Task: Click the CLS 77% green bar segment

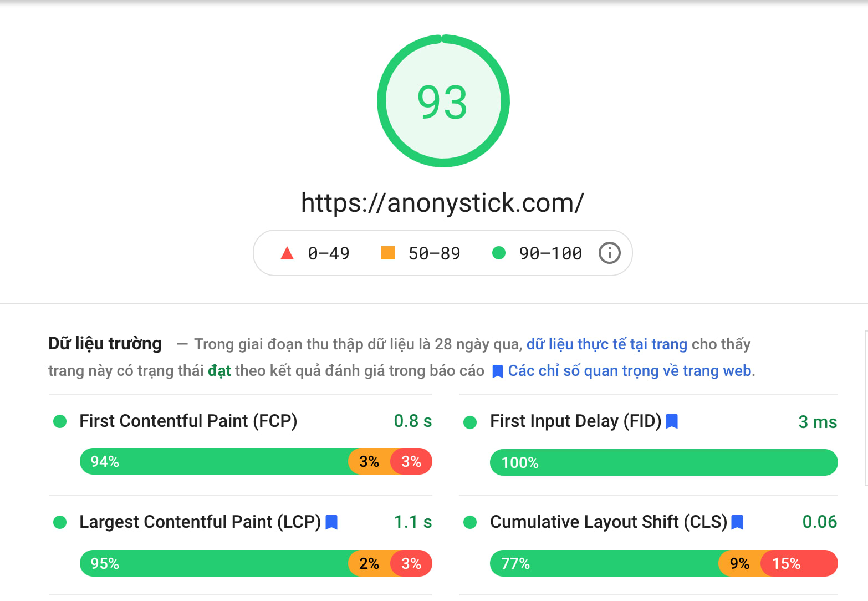Action: [x=604, y=563]
